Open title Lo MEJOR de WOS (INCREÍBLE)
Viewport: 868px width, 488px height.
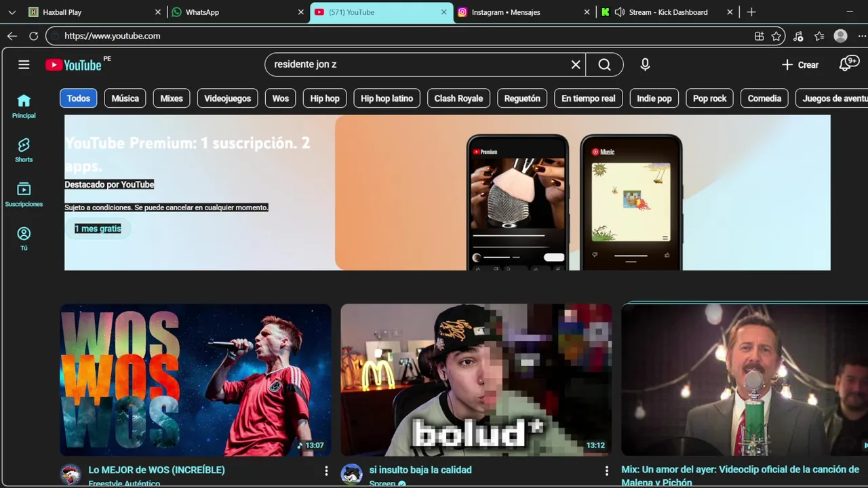click(x=157, y=470)
